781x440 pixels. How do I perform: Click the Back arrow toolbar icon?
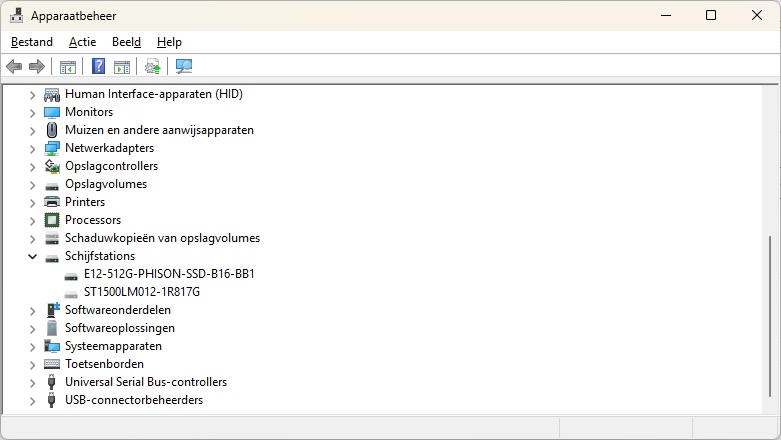14,66
